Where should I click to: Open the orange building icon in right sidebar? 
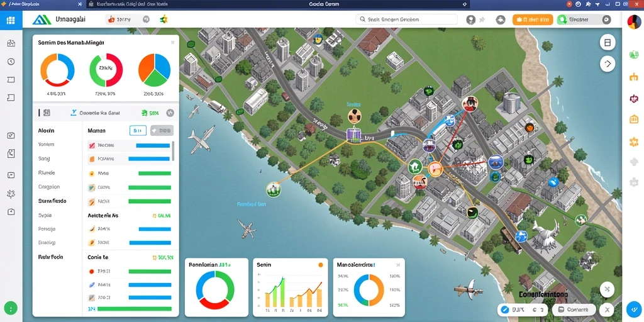(x=634, y=119)
